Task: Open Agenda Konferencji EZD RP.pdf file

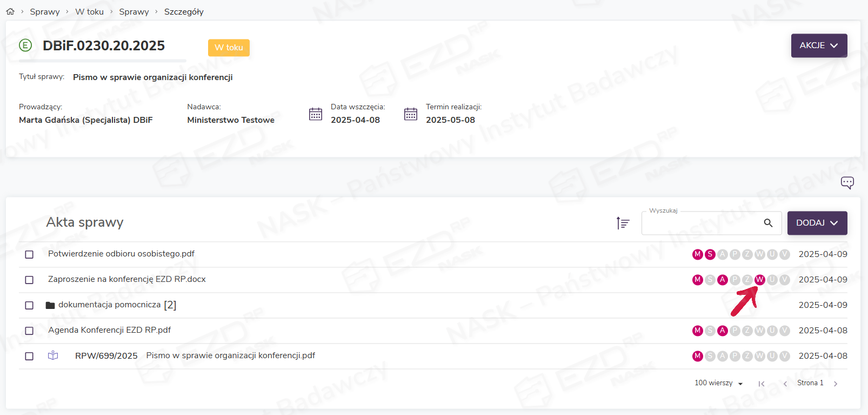Action: 110,330
